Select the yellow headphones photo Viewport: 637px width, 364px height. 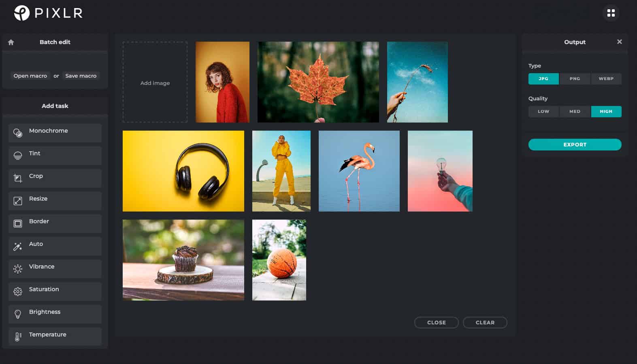[183, 171]
